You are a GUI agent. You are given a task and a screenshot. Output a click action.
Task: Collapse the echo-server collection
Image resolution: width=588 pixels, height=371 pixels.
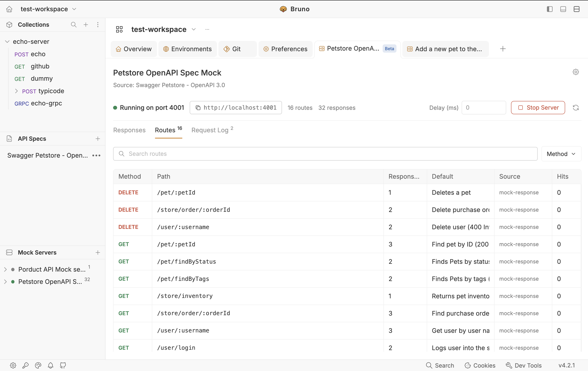coord(7,42)
